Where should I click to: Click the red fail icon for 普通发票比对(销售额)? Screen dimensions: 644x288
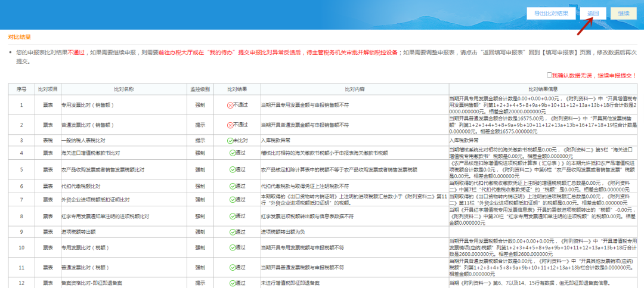click(230, 125)
